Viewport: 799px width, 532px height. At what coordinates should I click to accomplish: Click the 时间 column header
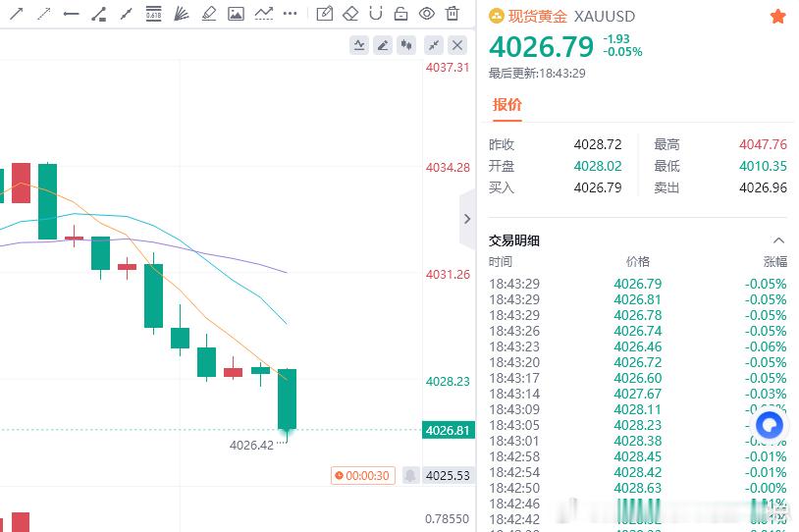(501, 262)
